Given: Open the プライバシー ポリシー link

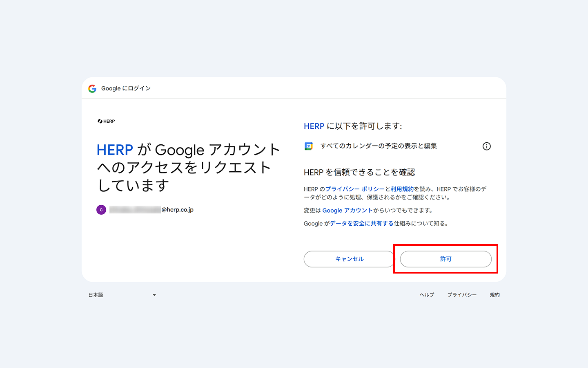Looking at the screenshot, I should (355, 189).
